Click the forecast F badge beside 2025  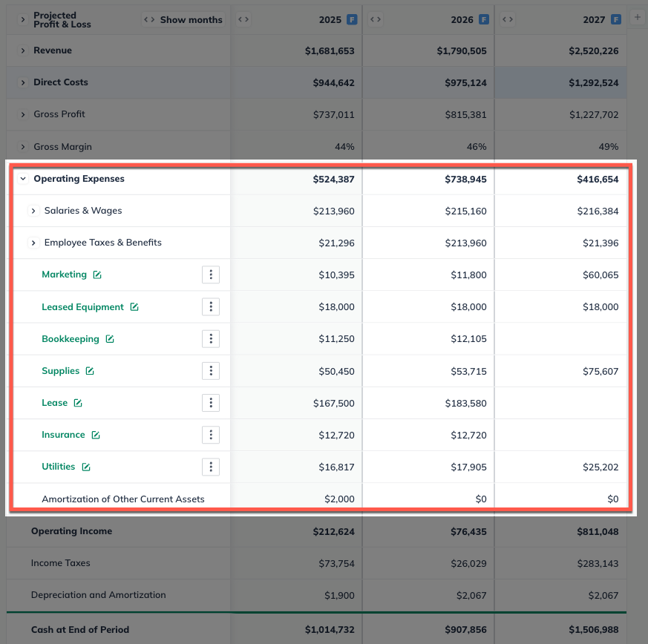(x=352, y=19)
